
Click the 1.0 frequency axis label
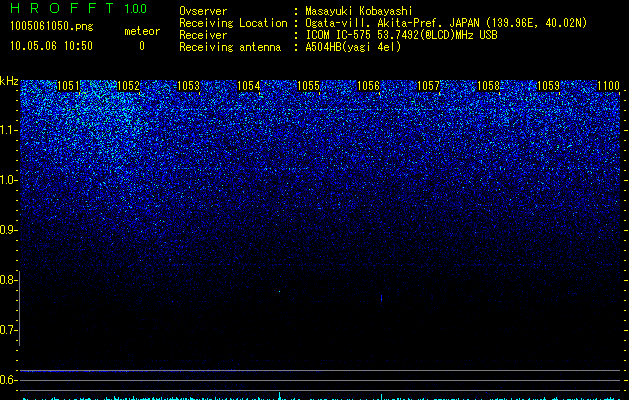9,180
